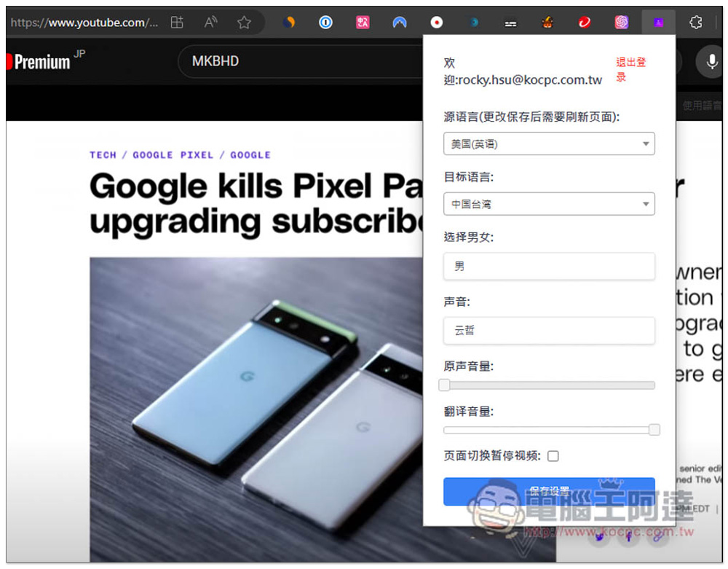Open the red swirl extension icon
Screen dimensions: 728x569
pyautogui.click(x=585, y=22)
